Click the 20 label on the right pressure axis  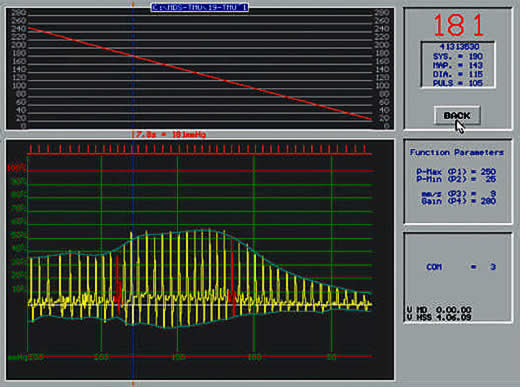384,118
